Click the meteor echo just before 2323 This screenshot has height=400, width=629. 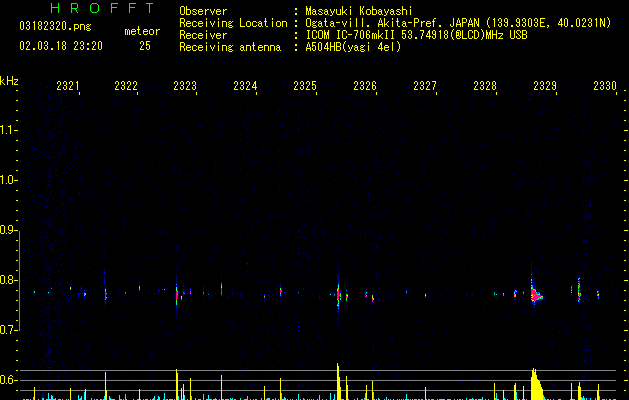pos(177,295)
